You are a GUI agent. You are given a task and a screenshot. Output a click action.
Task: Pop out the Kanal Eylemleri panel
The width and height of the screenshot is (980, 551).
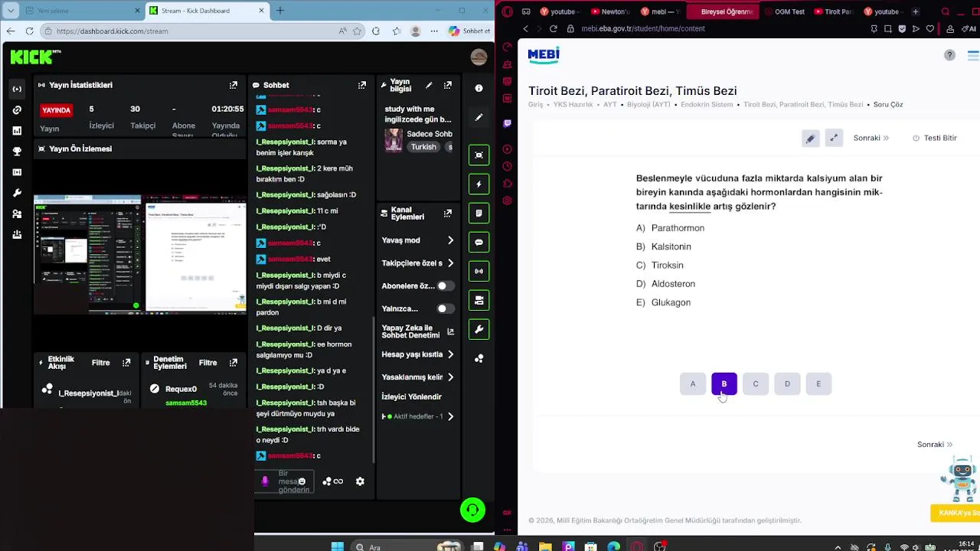pyautogui.click(x=448, y=214)
